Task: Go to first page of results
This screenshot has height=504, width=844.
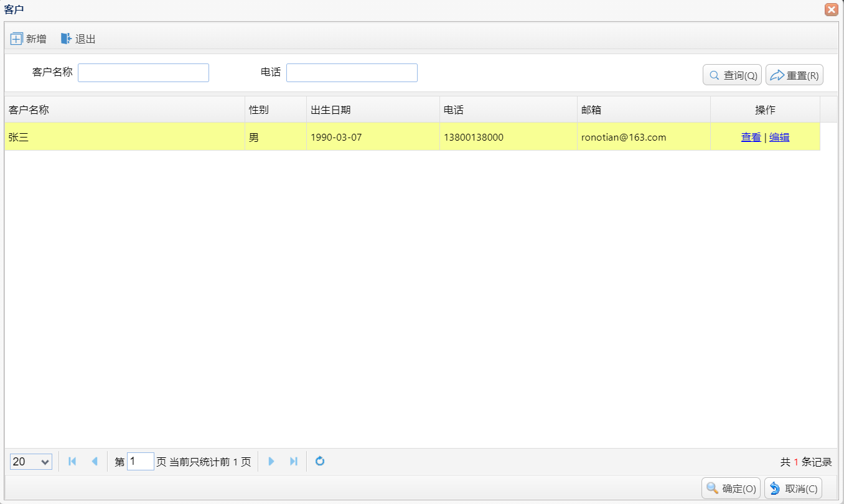Action: tap(72, 461)
